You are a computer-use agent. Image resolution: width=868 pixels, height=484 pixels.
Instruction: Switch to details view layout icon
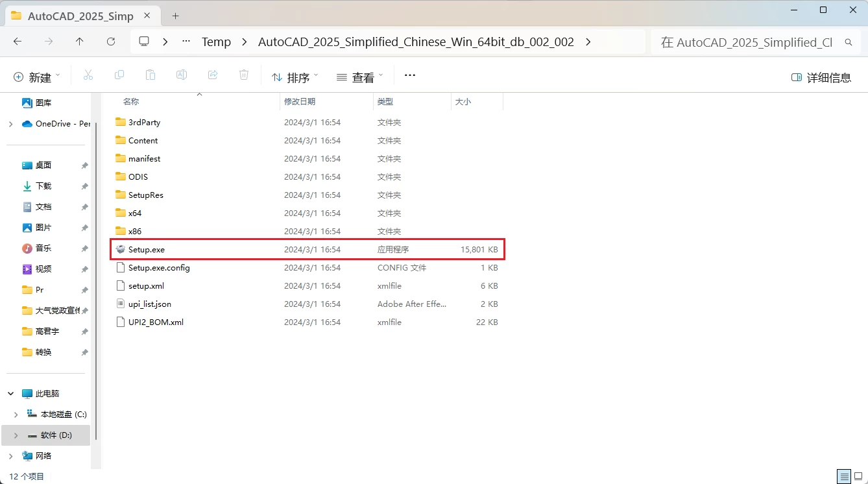pos(843,476)
